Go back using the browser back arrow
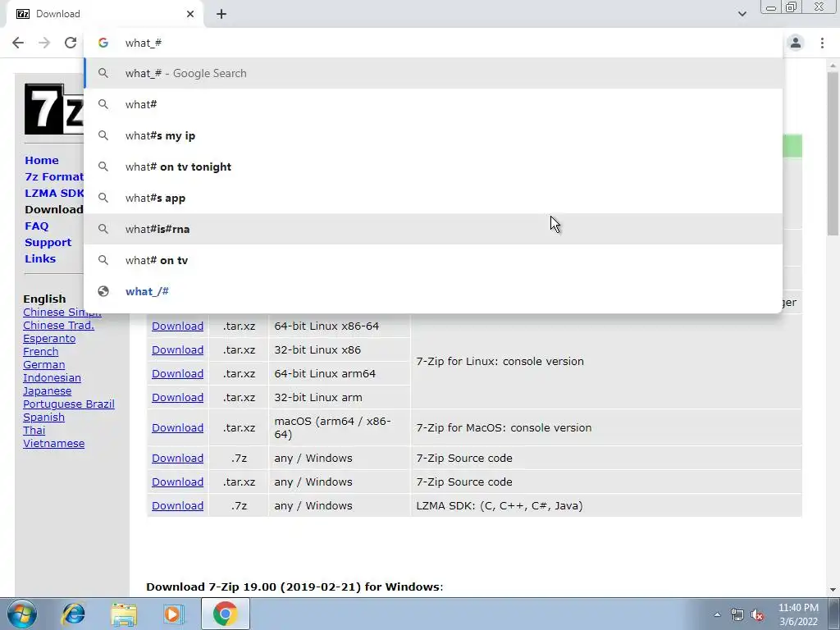 (18, 43)
